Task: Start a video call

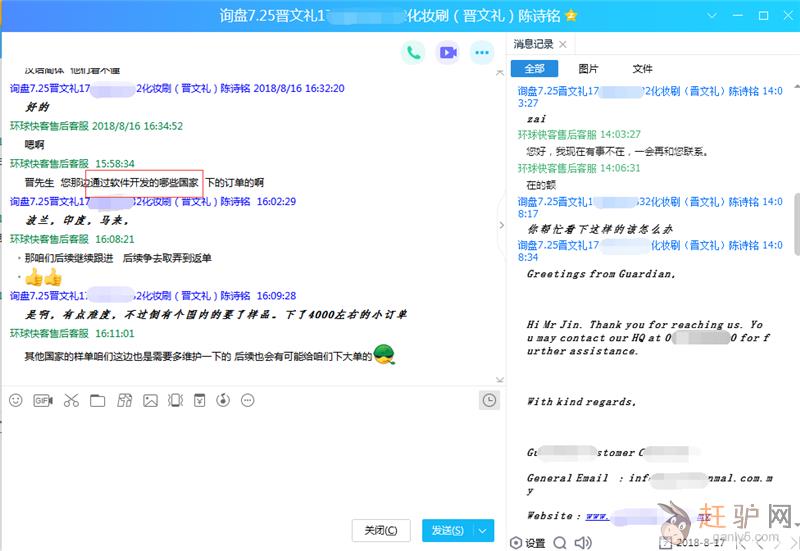Action: (447, 52)
